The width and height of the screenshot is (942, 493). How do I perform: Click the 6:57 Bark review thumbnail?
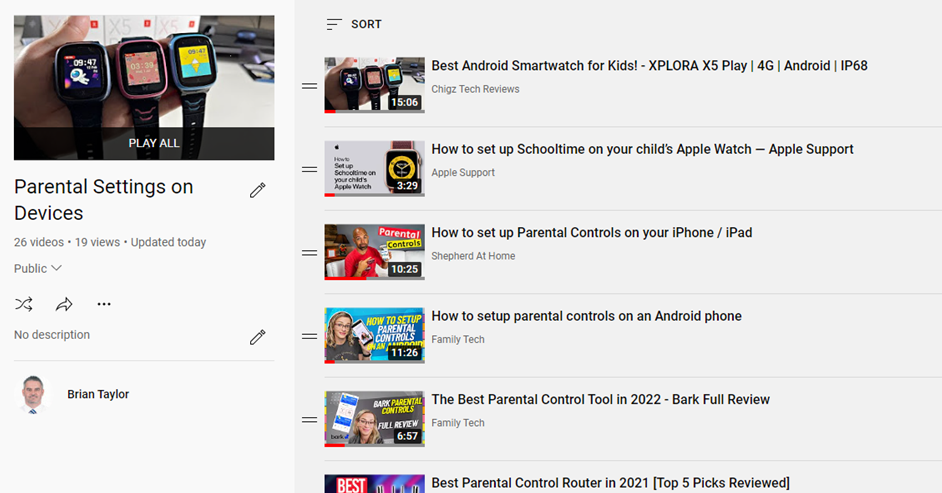[374, 419]
